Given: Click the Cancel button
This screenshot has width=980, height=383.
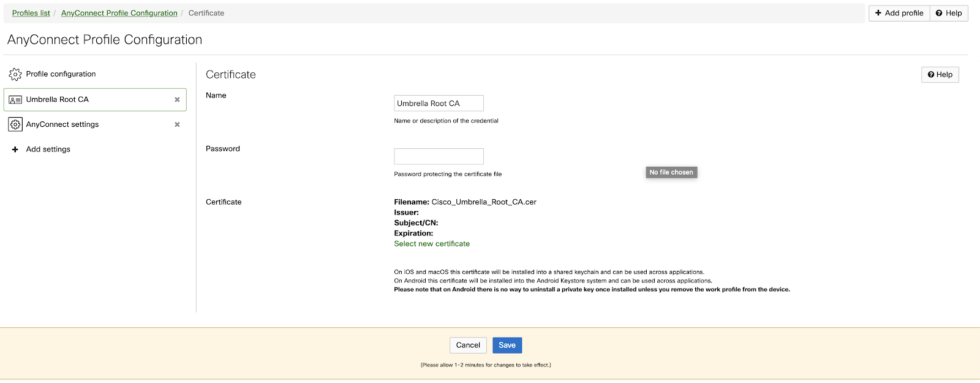Looking at the screenshot, I should [x=468, y=345].
